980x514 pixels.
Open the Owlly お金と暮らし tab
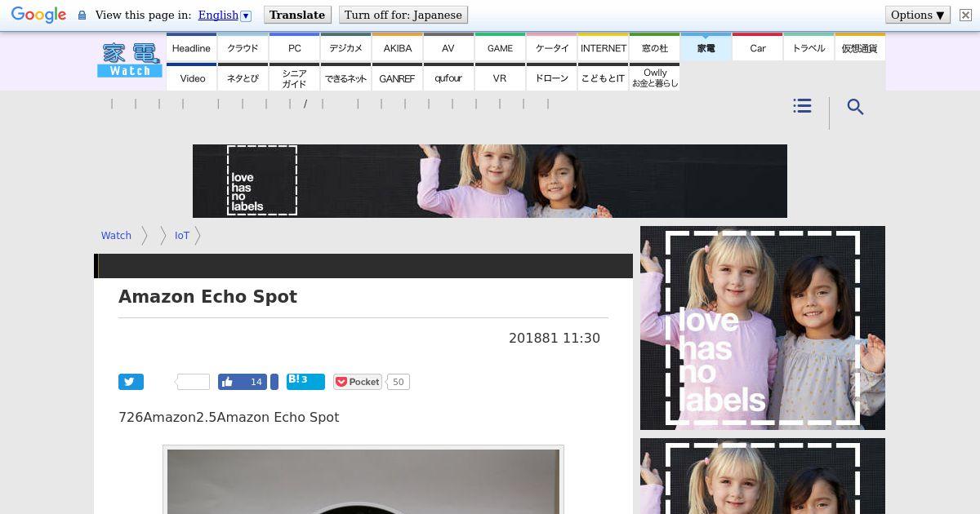point(654,78)
